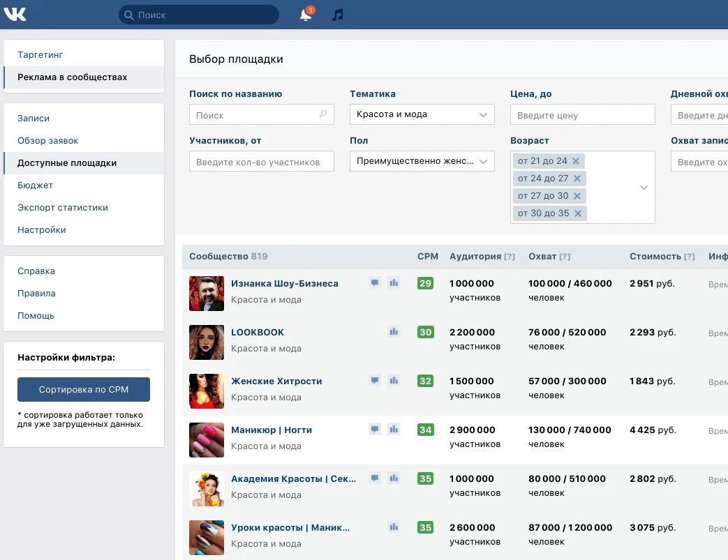Open comments icon for Маникюр | Ногти
The width and height of the screenshot is (728, 560).
click(x=375, y=429)
